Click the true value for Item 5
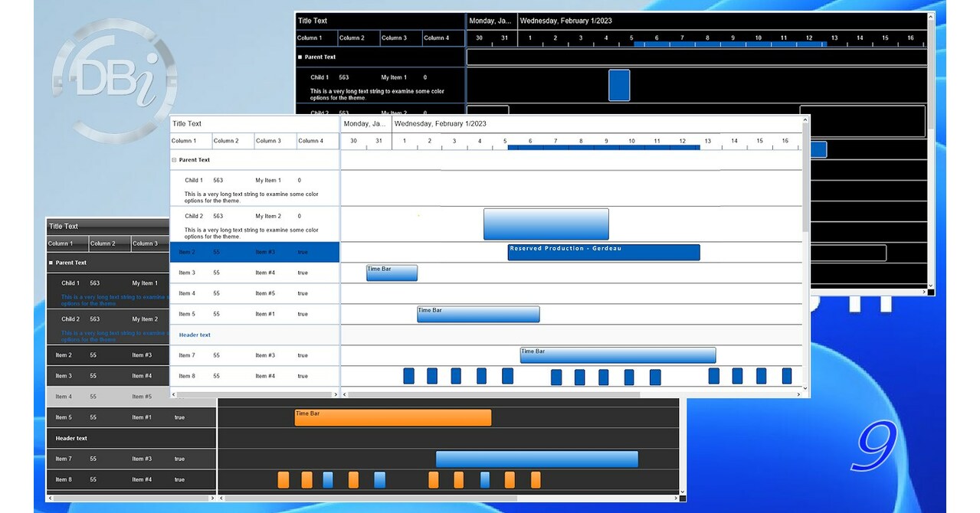Screen dimensions: 980x513 click(x=301, y=314)
